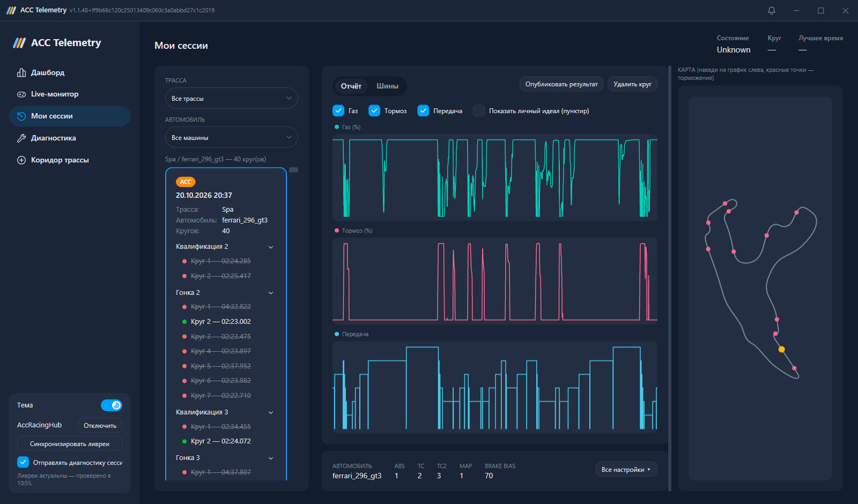Select Гонка 2 Круг 2 — 02:23.002
Image resolution: width=858 pixels, height=504 pixels.
coord(221,322)
